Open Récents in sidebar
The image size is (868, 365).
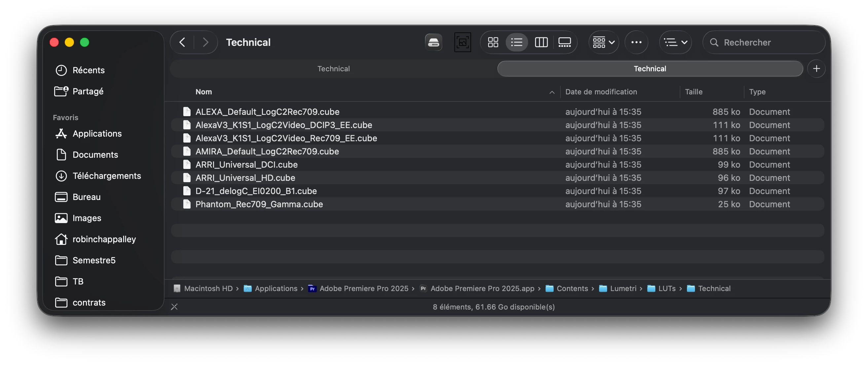103,70
